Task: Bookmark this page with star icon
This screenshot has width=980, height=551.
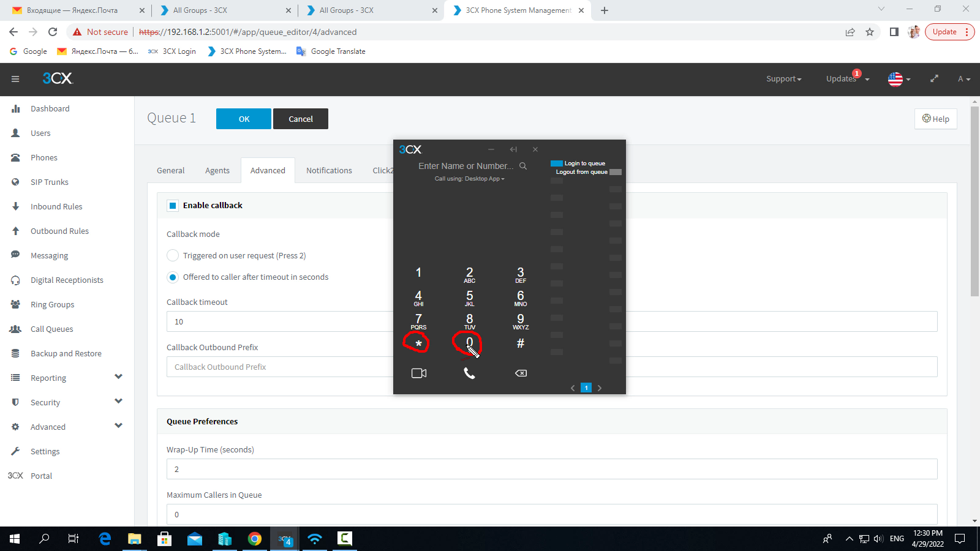Action: click(x=870, y=32)
